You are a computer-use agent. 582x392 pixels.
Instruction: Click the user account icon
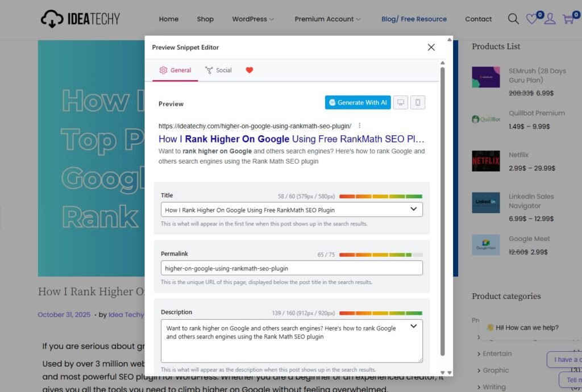550,19
